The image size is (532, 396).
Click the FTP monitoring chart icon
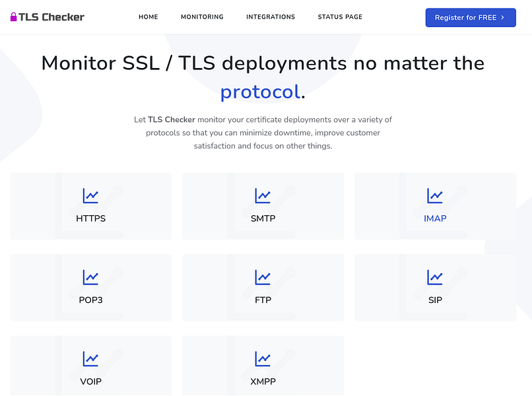(263, 277)
